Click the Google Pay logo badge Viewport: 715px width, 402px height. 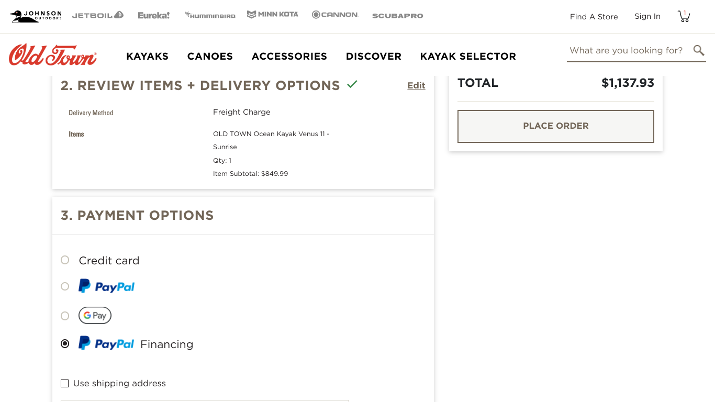95,315
